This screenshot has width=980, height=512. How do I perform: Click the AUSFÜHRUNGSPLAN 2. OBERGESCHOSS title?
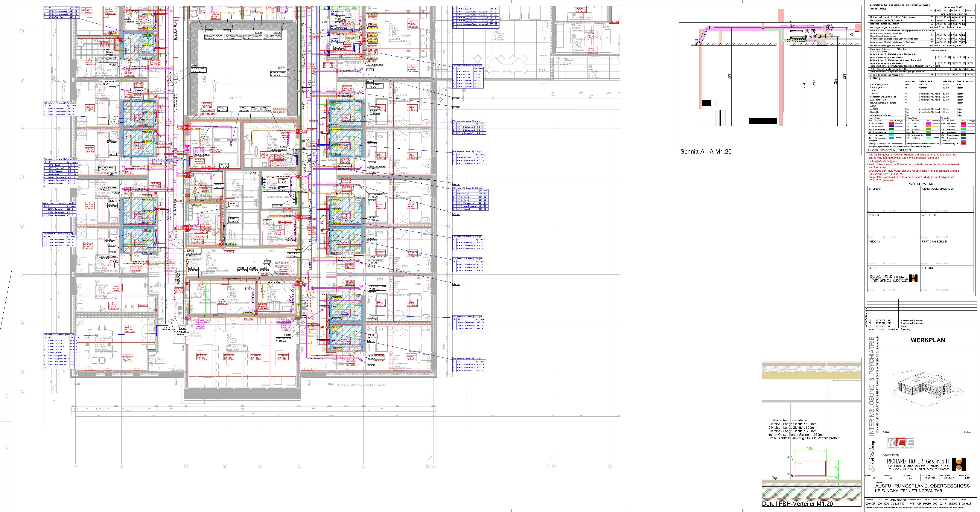pos(922,486)
